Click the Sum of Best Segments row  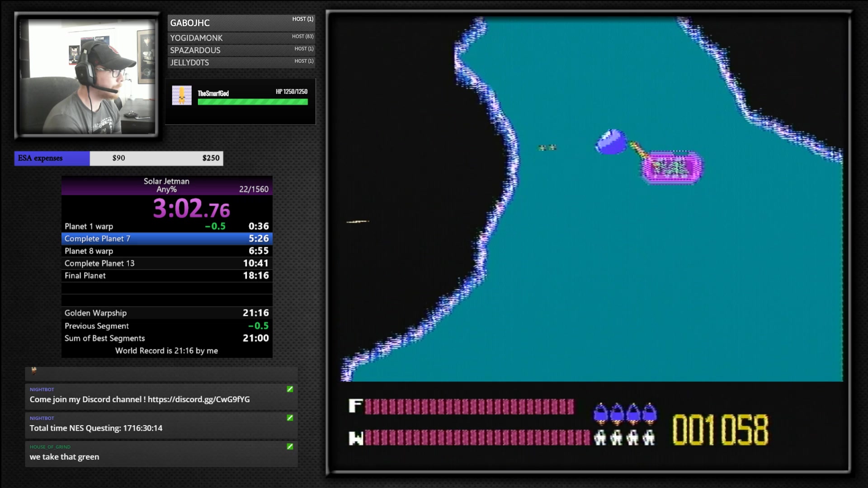[x=167, y=338]
